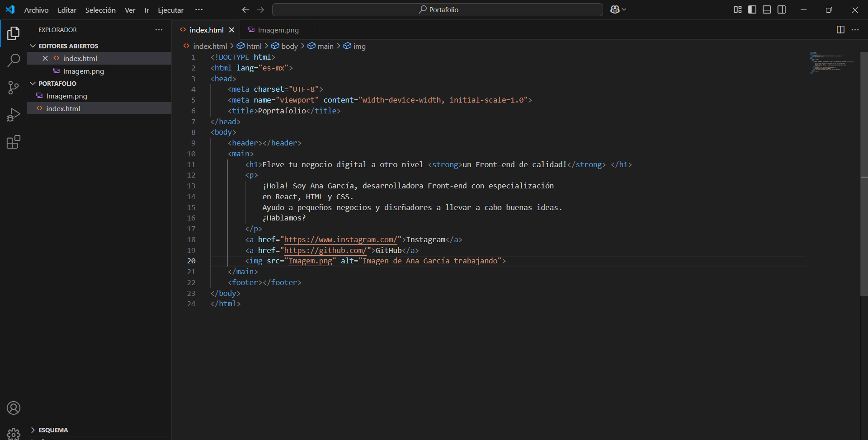Toggle the primary sidebar visibility
Screen dimensions: 868x440
click(752, 9)
